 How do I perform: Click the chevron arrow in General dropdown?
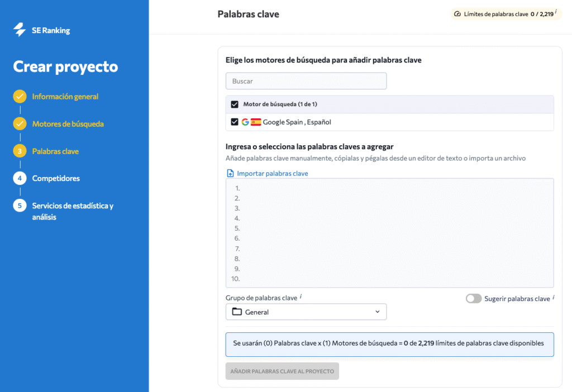pos(377,312)
